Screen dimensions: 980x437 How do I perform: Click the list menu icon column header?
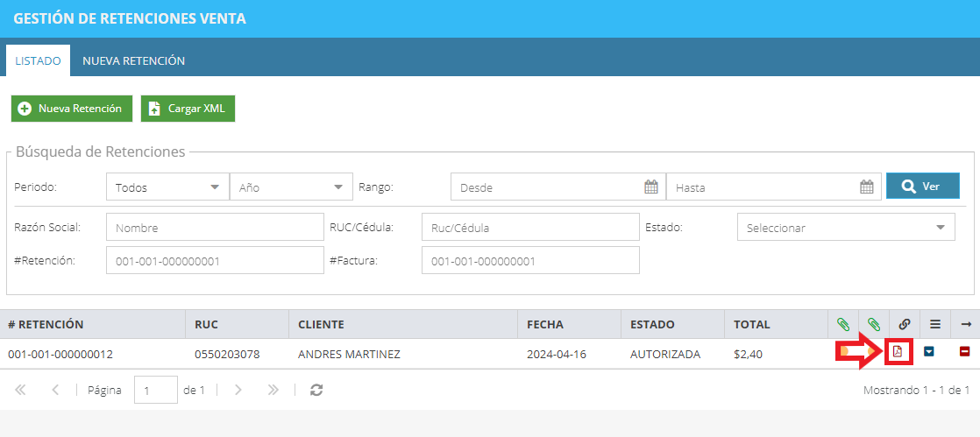935,324
